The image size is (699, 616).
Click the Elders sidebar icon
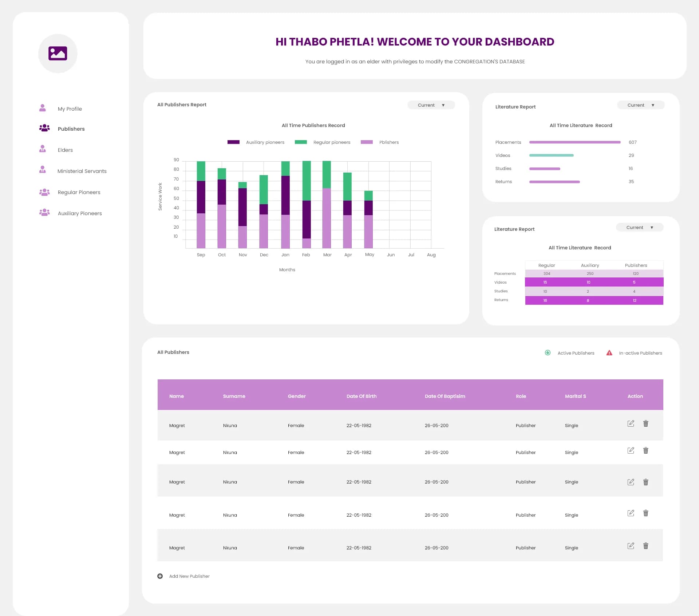(x=43, y=149)
